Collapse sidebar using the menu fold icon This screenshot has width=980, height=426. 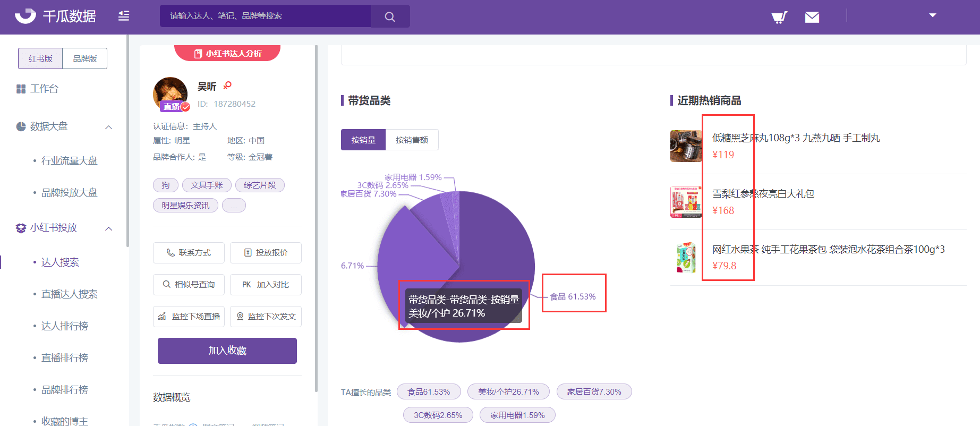[x=124, y=16]
